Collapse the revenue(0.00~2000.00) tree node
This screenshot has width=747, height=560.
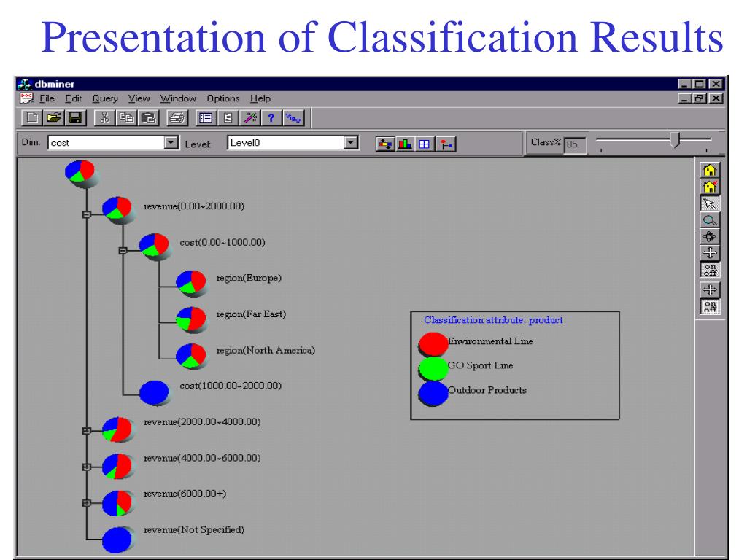[86, 214]
